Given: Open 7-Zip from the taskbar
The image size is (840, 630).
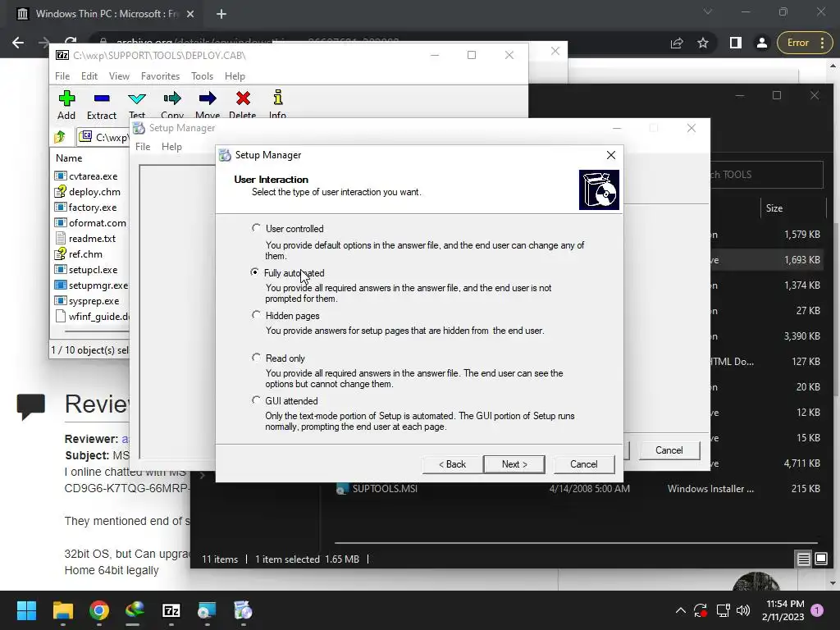Looking at the screenshot, I should click(x=171, y=610).
